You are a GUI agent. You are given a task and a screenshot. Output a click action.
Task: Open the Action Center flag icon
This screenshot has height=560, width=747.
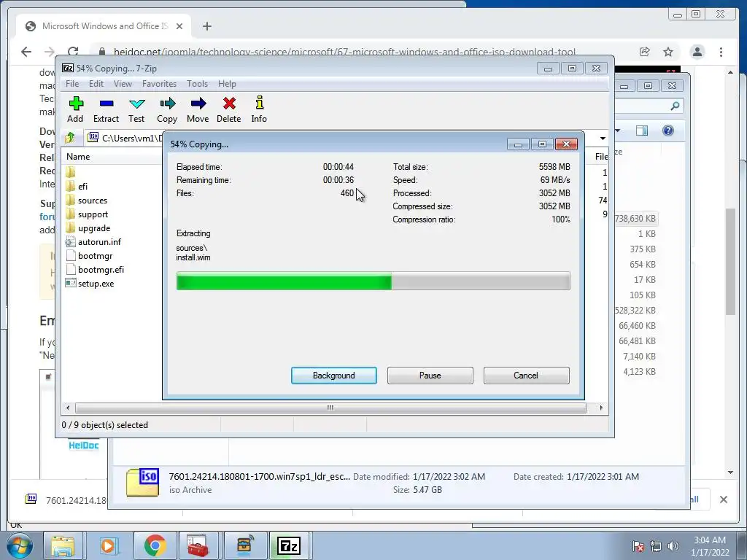[x=638, y=546]
